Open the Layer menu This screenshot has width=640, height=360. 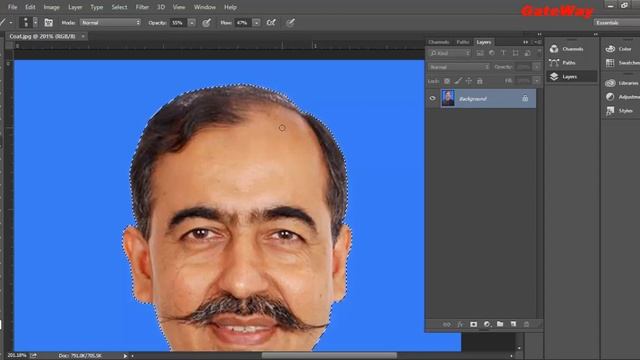tap(75, 7)
